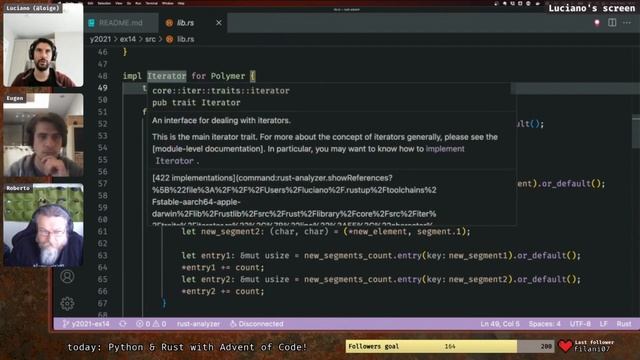640x360 pixels.
Task: Click line number 65 in the gutter
Action: coord(102,279)
